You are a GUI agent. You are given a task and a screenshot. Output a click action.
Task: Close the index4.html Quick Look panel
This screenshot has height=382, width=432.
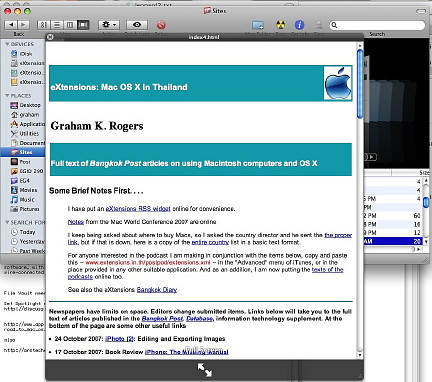pos(50,37)
